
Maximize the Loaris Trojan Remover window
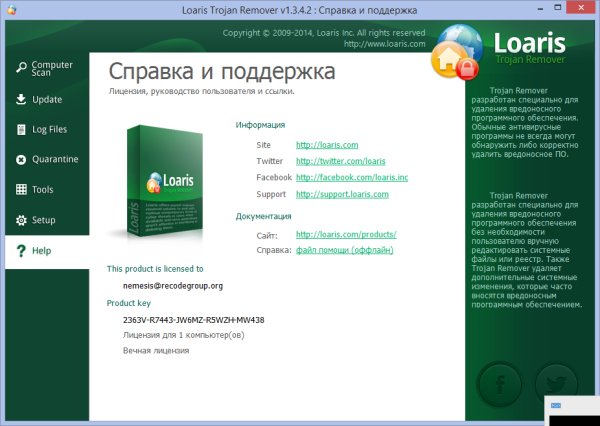tap(558, 8)
